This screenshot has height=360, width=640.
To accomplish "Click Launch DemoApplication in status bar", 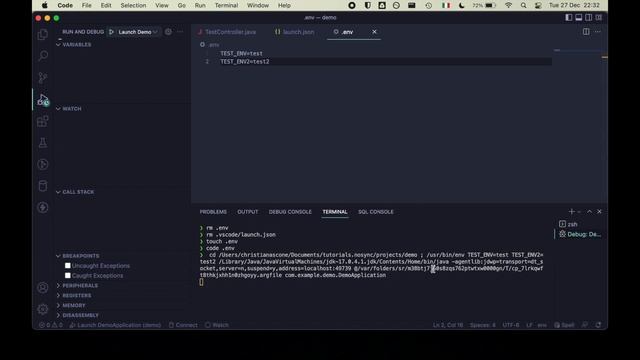I will coord(115,325).
